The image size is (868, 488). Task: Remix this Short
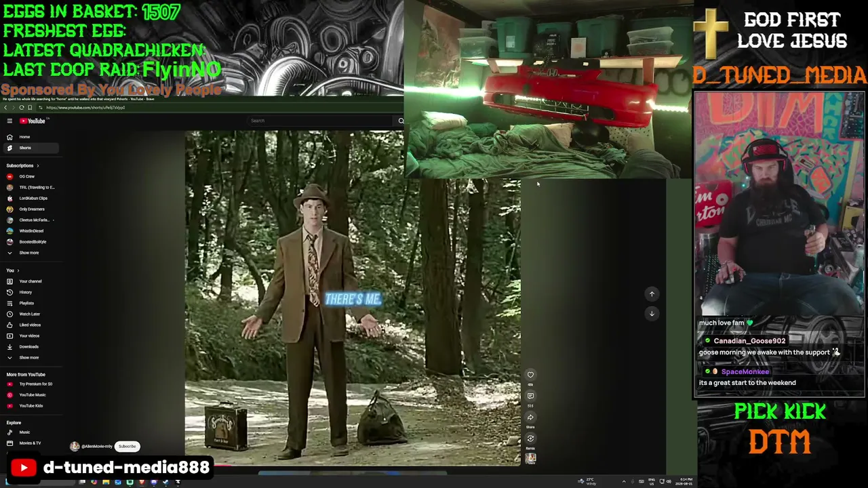click(530, 439)
